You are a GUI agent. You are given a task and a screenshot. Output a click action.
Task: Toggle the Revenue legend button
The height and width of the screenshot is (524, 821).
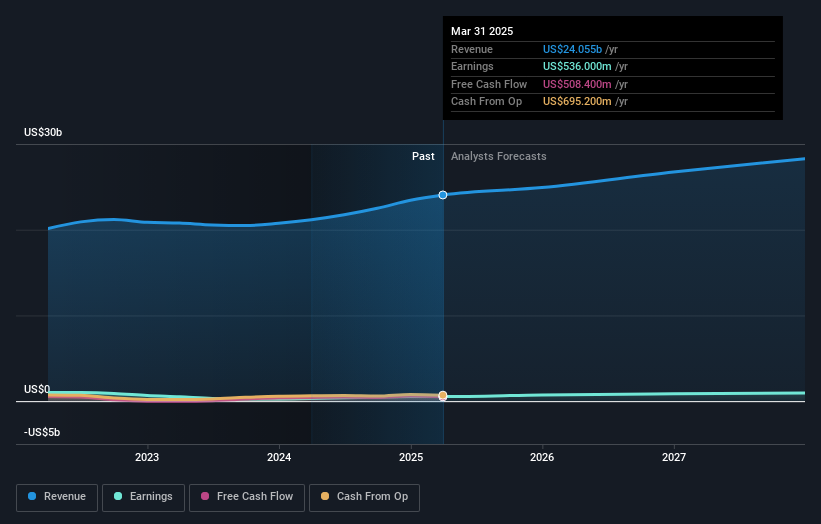coord(57,497)
